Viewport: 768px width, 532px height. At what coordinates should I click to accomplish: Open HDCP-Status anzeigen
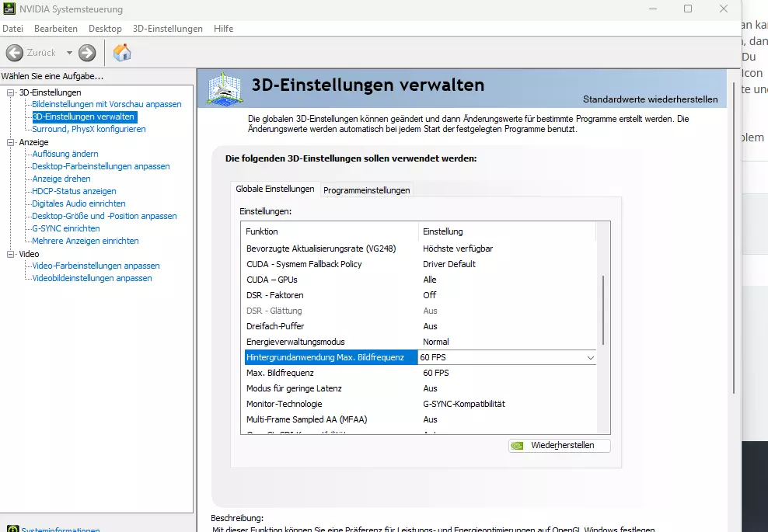pos(74,191)
